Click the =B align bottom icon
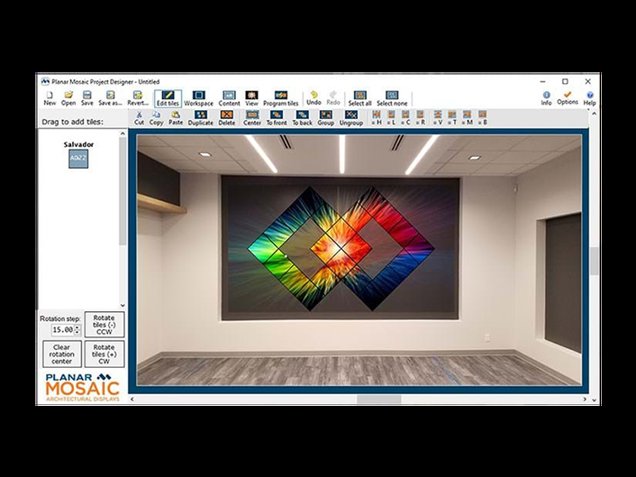 coord(482,118)
